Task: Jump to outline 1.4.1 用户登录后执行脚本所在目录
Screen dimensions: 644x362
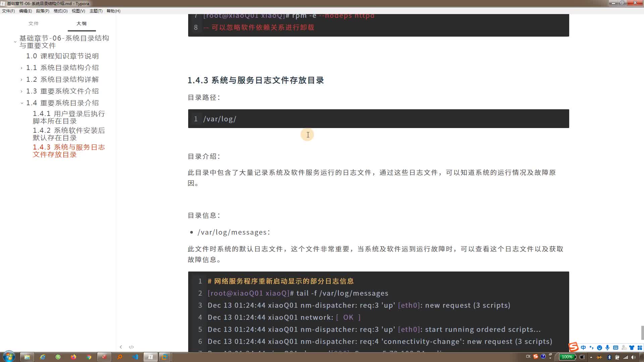Action: click(x=69, y=117)
